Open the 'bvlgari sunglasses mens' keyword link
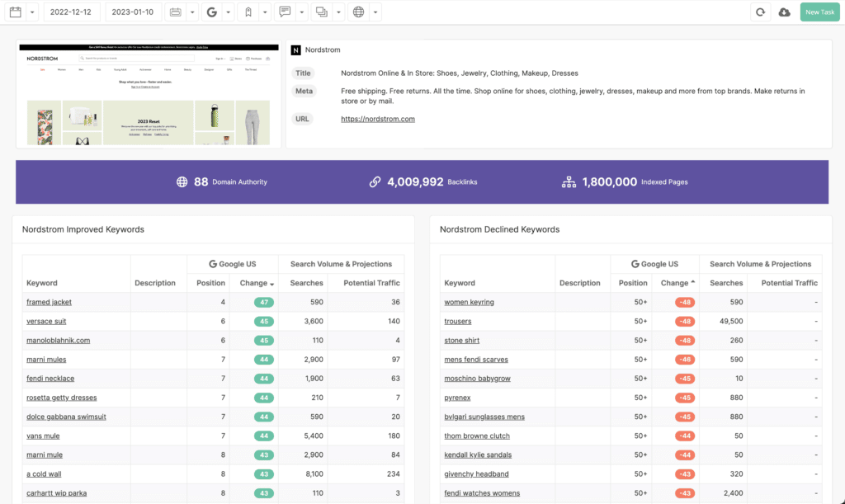Viewport: 845px width, 504px height. click(484, 417)
